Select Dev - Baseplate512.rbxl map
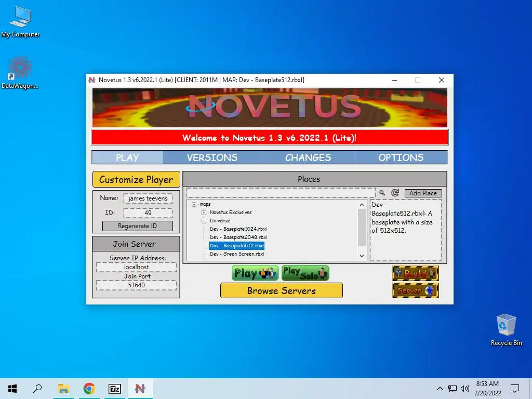The height and width of the screenshot is (399, 532). point(237,246)
